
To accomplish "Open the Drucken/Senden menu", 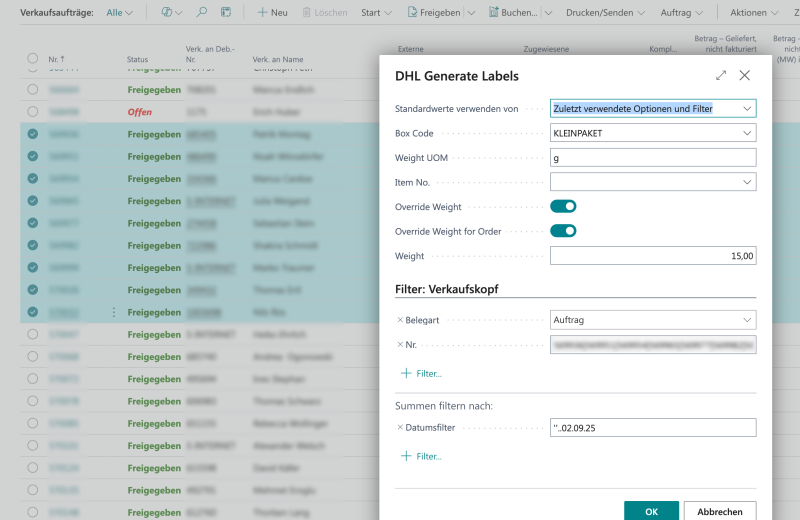I will click(605, 12).
